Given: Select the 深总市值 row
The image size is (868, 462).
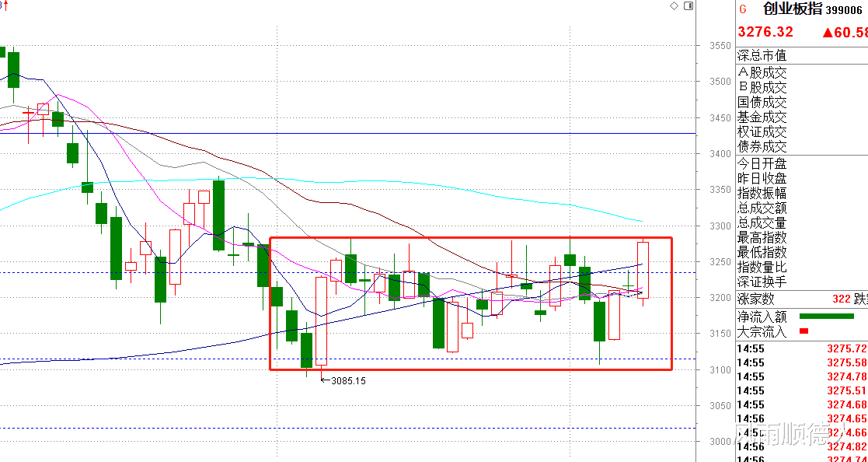Looking at the screenshot, I should 802,56.
